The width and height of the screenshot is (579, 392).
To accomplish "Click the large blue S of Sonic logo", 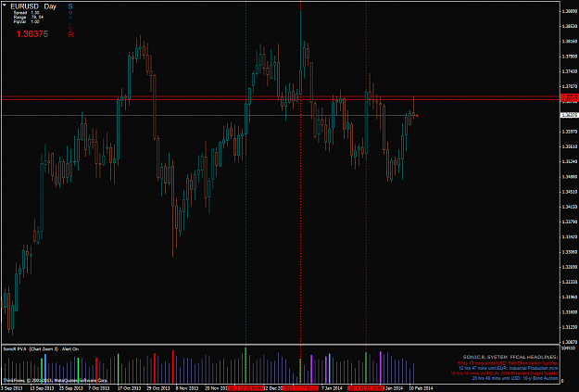I will pyautogui.click(x=70, y=6).
